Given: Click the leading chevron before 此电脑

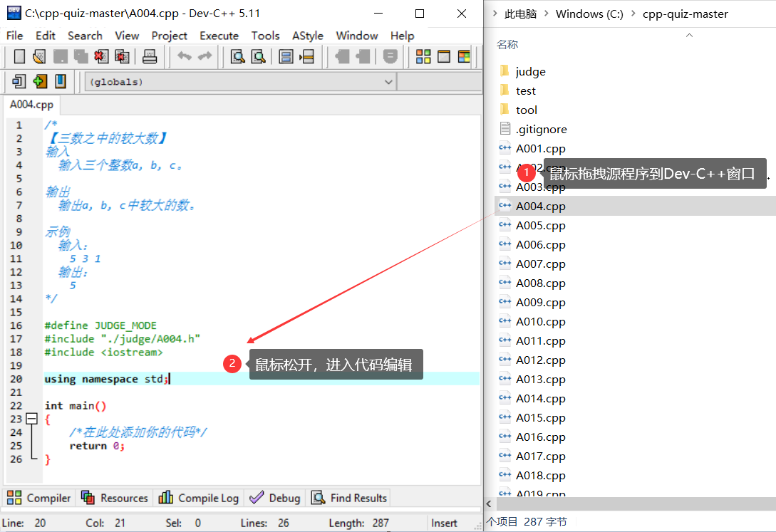Looking at the screenshot, I should click(x=495, y=14).
